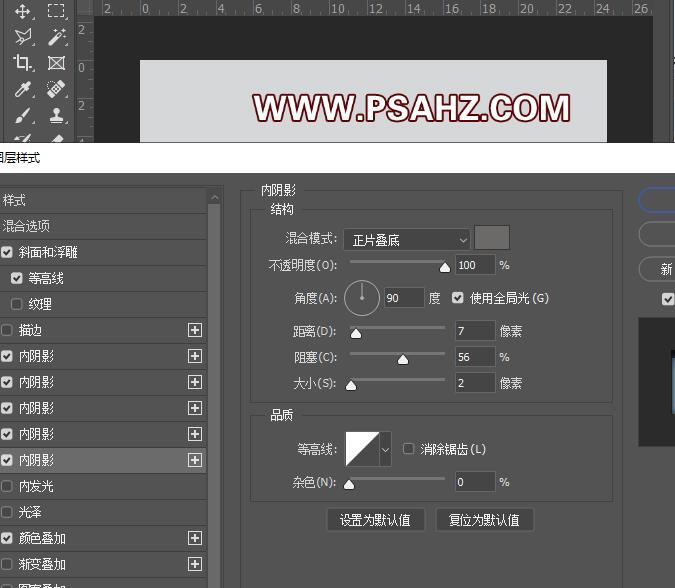Select the 斜面和浮雕 row label
The width and height of the screenshot is (675, 588).
click(x=48, y=252)
